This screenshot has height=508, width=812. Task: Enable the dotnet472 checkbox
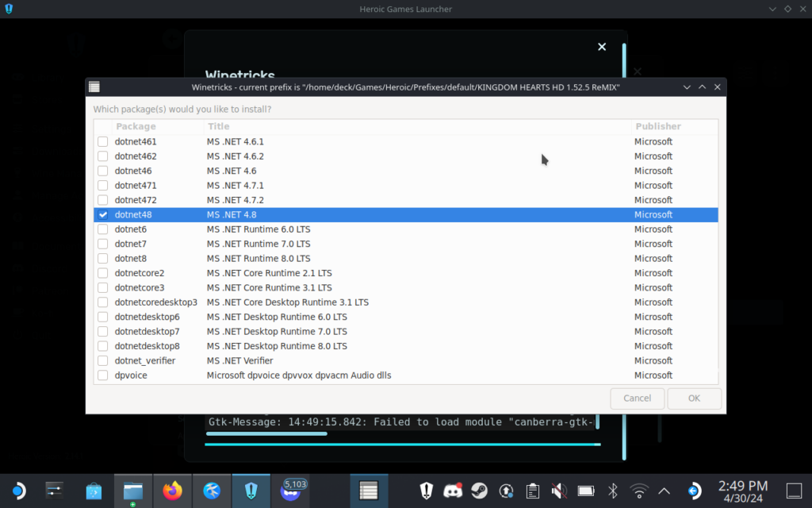pos(102,199)
